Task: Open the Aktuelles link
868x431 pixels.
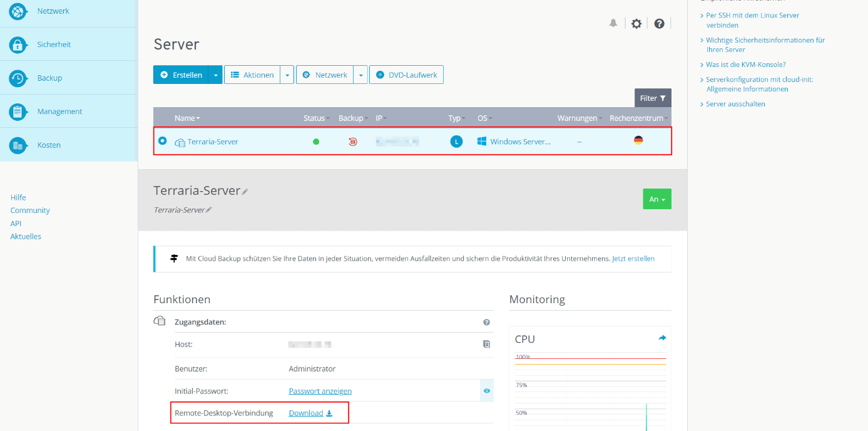Action: (26, 237)
